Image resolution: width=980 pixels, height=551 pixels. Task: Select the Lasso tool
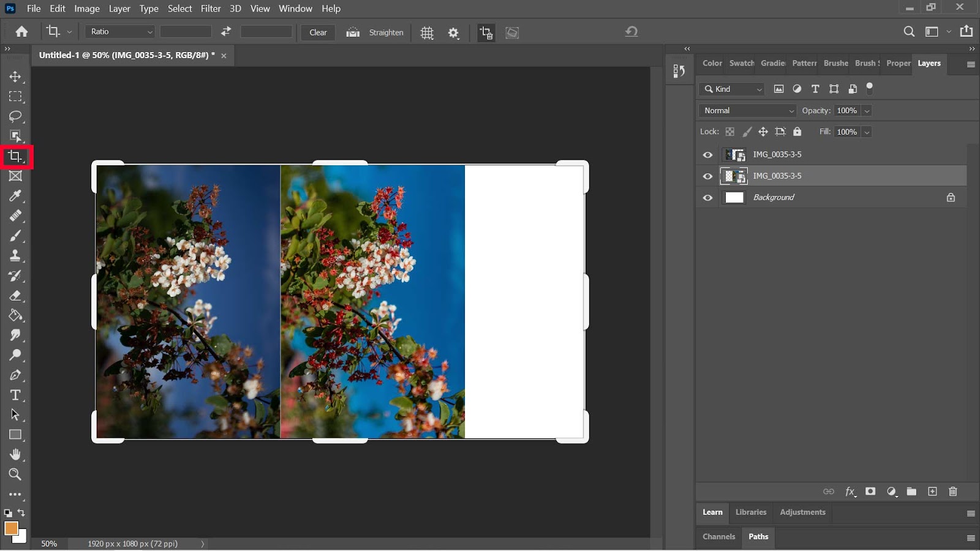tap(15, 116)
